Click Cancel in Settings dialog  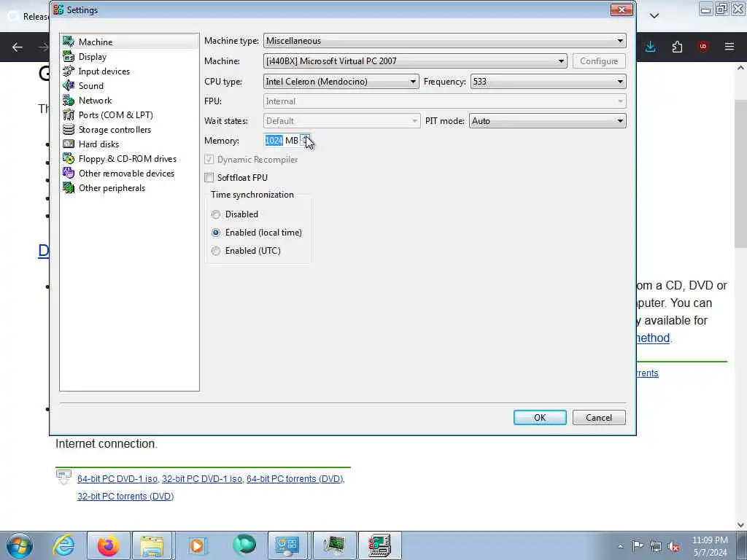[x=599, y=418]
